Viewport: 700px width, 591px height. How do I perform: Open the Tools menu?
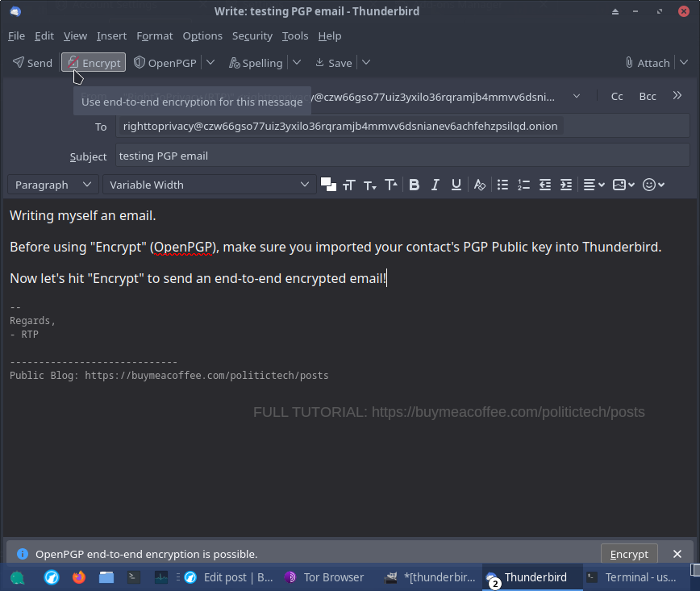[x=295, y=35]
